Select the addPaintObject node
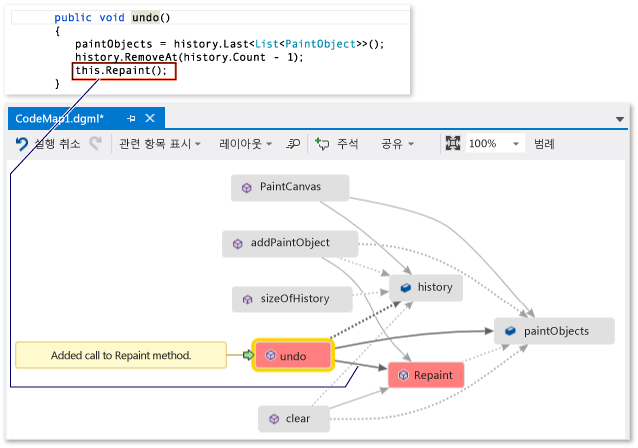Viewport: 638px width, 448px height. [x=290, y=243]
